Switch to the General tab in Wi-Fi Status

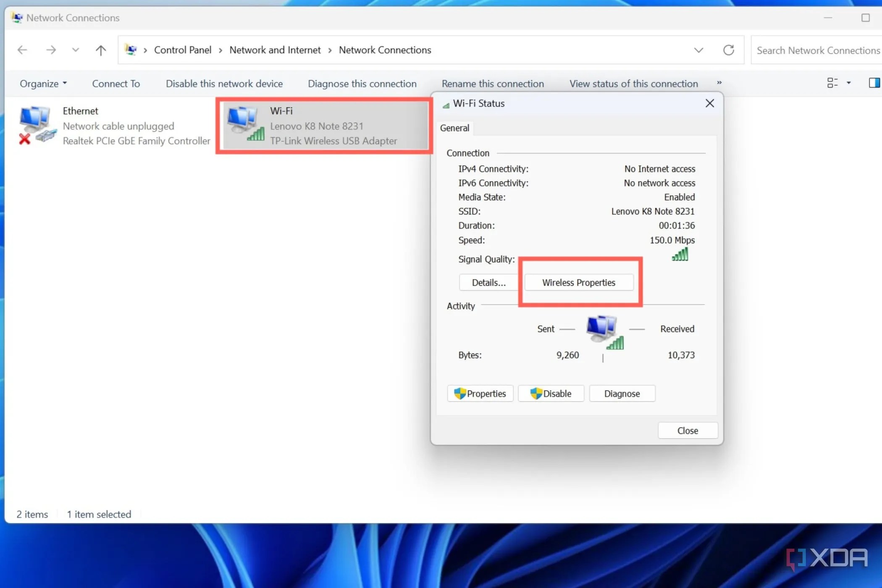click(x=454, y=128)
